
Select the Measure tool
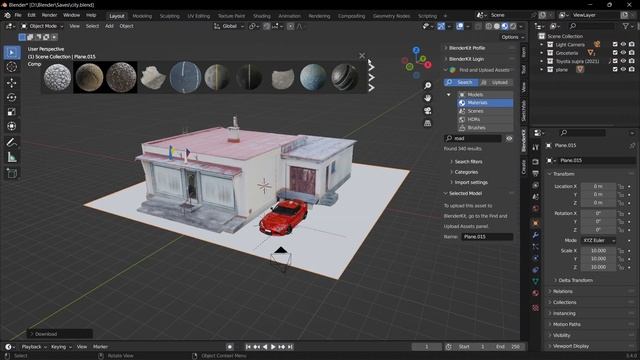click(x=12, y=157)
